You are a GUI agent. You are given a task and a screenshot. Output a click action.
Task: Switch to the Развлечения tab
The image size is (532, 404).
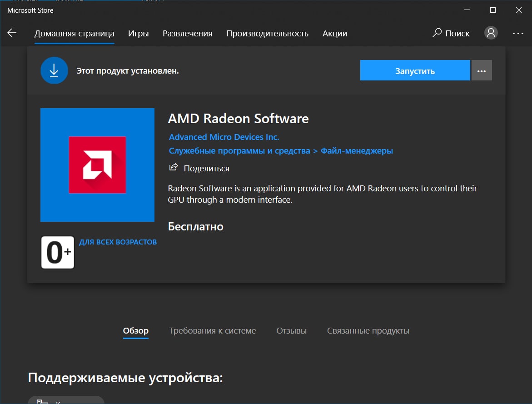click(187, 34)
